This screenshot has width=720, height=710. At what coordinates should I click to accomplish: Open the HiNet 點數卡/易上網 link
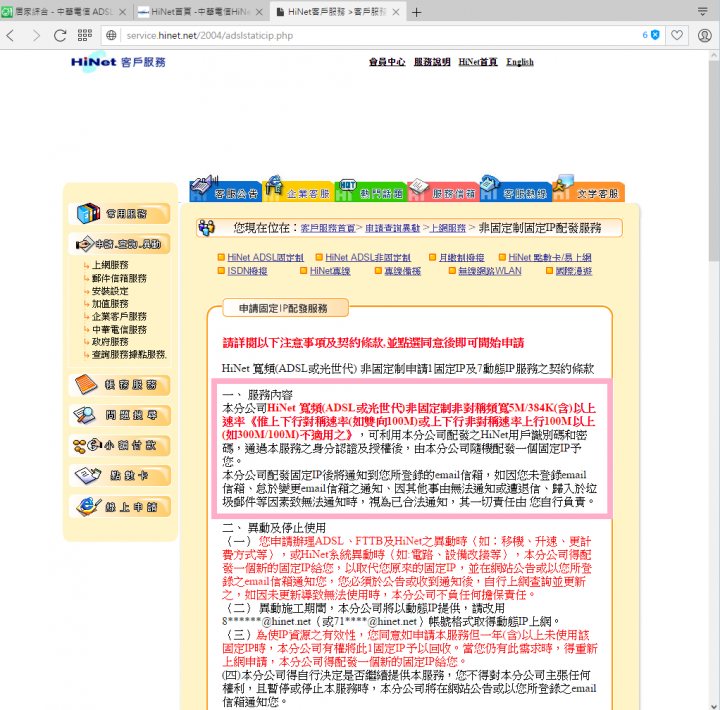(x=550, y=258)
